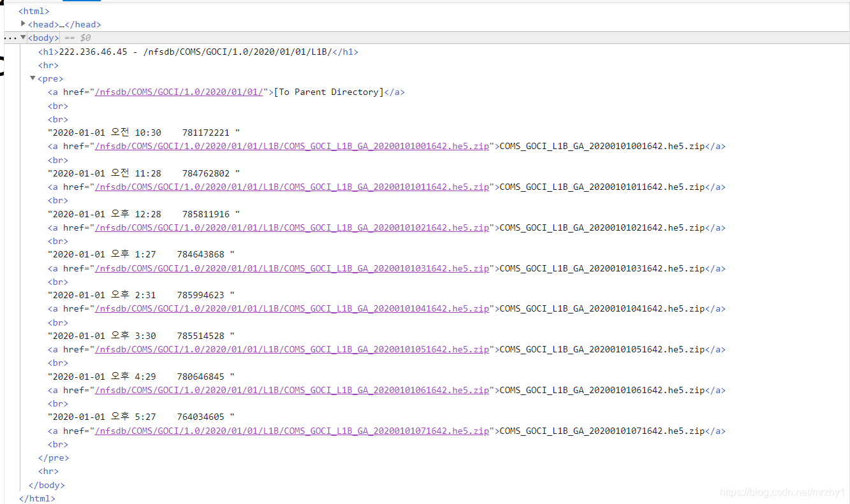Select text node with size 780646845
Image resolution: width=850 pixels, height=504 pixels.
point(142,377)
